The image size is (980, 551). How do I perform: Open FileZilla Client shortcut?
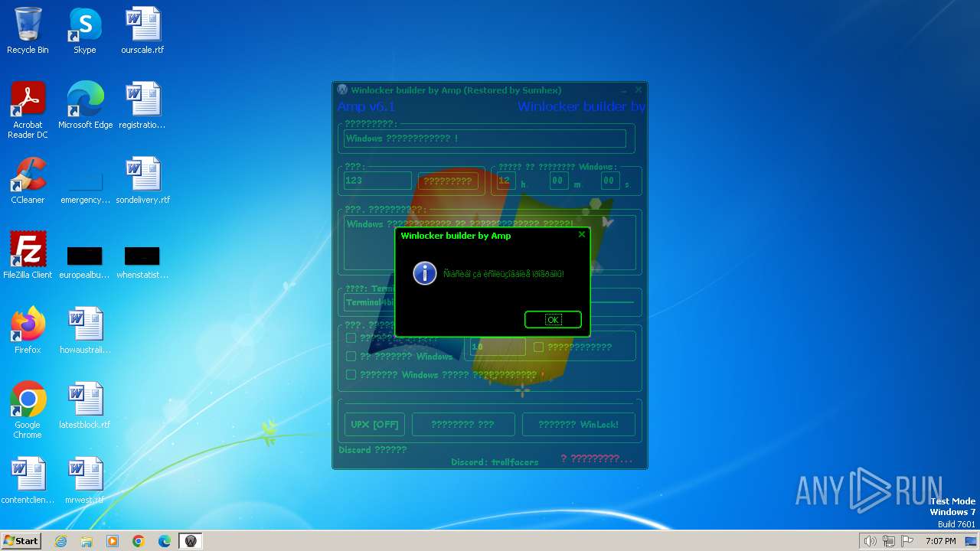click(x=28, y=256)
